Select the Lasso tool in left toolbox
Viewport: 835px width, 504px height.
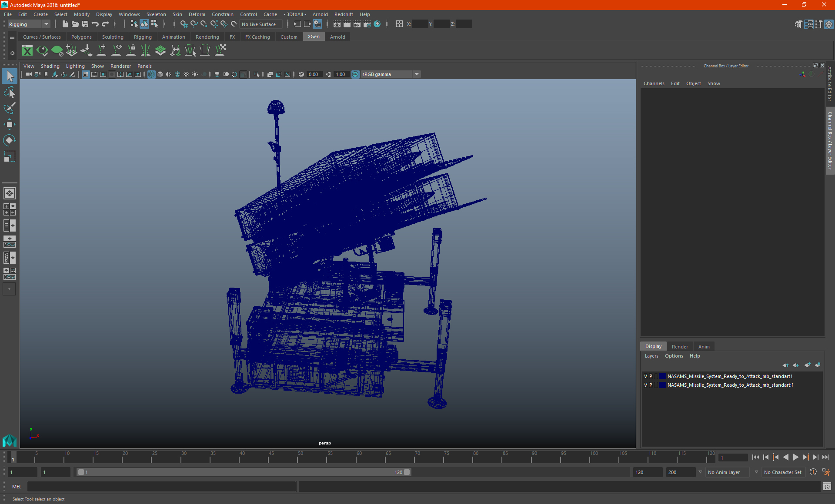[x=9, y=93]
